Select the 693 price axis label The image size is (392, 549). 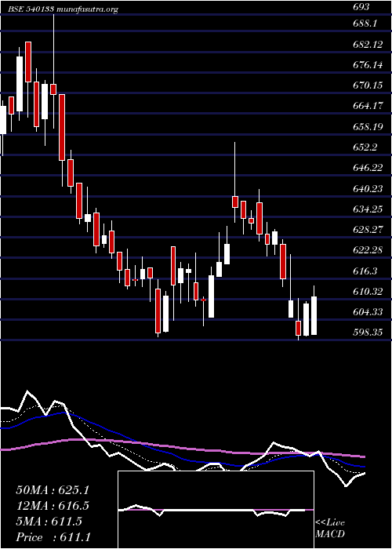[361, 6]
